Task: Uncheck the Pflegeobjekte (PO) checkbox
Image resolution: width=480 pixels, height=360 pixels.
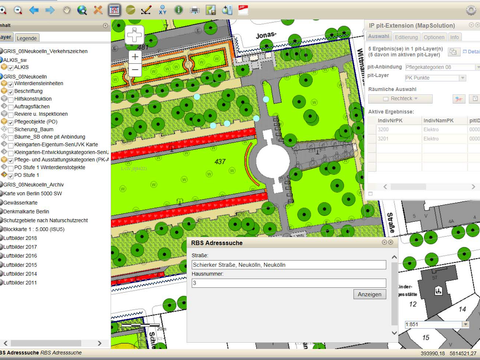Action: (10, 122)
